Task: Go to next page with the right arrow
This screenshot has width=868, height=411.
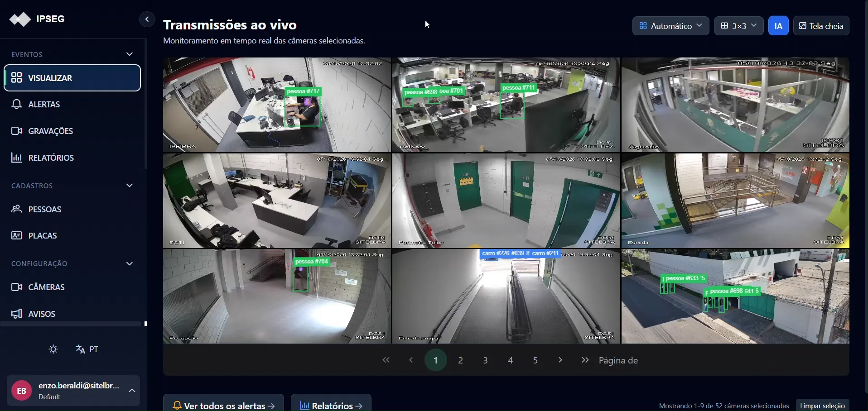Action: pyautogui.click(x=560, y=360)
